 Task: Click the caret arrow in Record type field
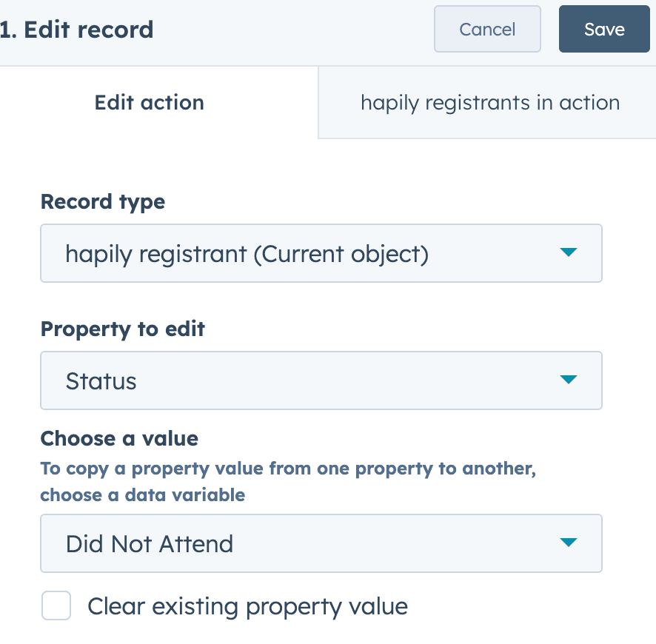tap(568, 253)
